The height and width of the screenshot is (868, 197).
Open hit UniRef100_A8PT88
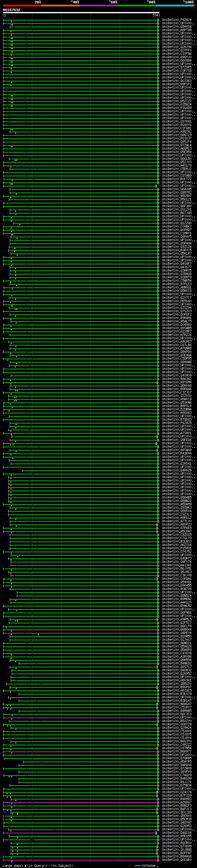pyautogui.click(x=177, y=30)
